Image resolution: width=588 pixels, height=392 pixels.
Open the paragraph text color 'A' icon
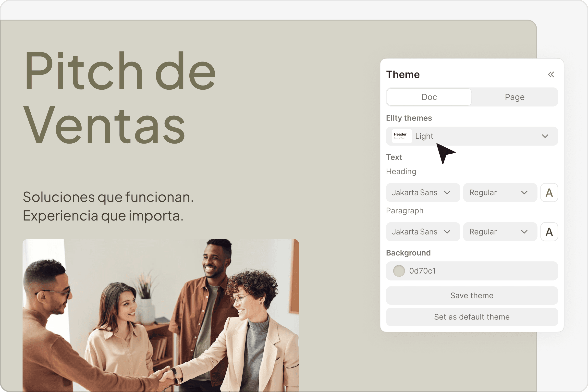549,232
